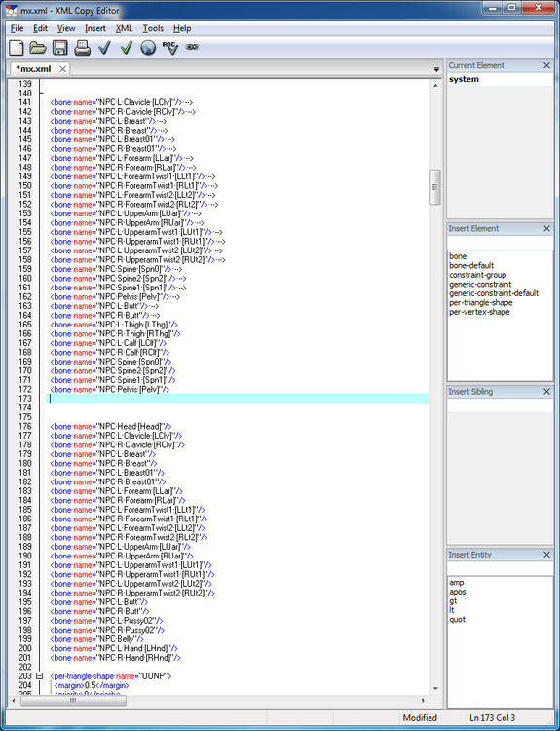Close the Current Element panel
This screenshot has width=560, height=731.
coord(547,65)
